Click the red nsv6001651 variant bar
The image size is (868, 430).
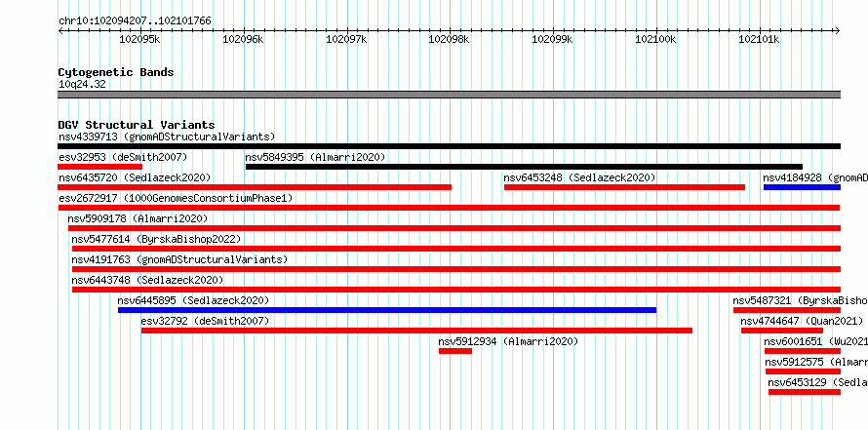click(802, 351)
